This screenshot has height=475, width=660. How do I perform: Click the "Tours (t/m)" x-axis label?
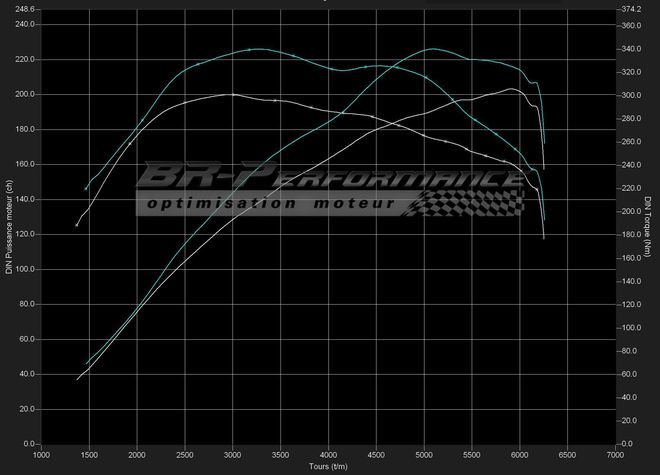329,466
